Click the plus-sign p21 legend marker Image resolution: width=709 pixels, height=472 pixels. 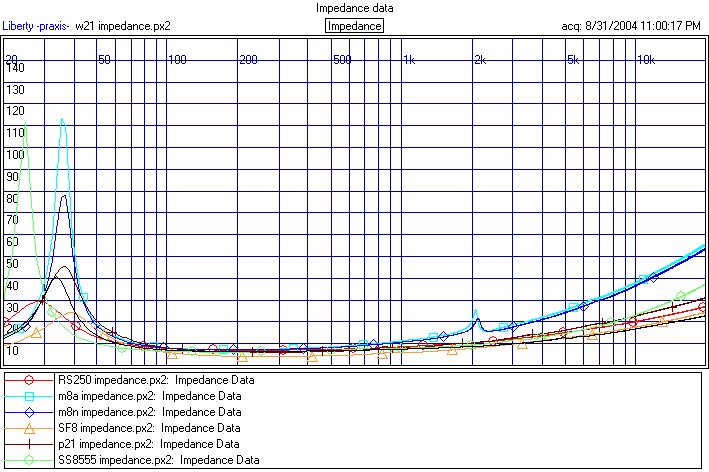click(x=29, y=444)
